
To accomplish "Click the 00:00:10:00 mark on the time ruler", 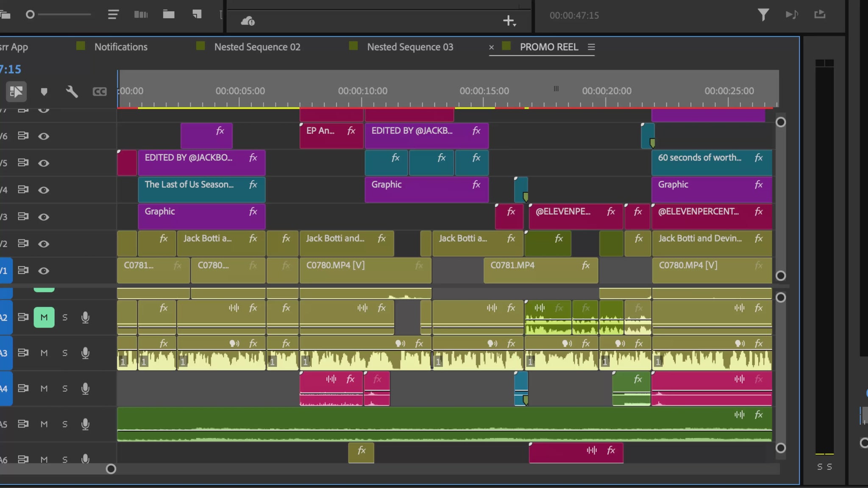I will (362, 91).
